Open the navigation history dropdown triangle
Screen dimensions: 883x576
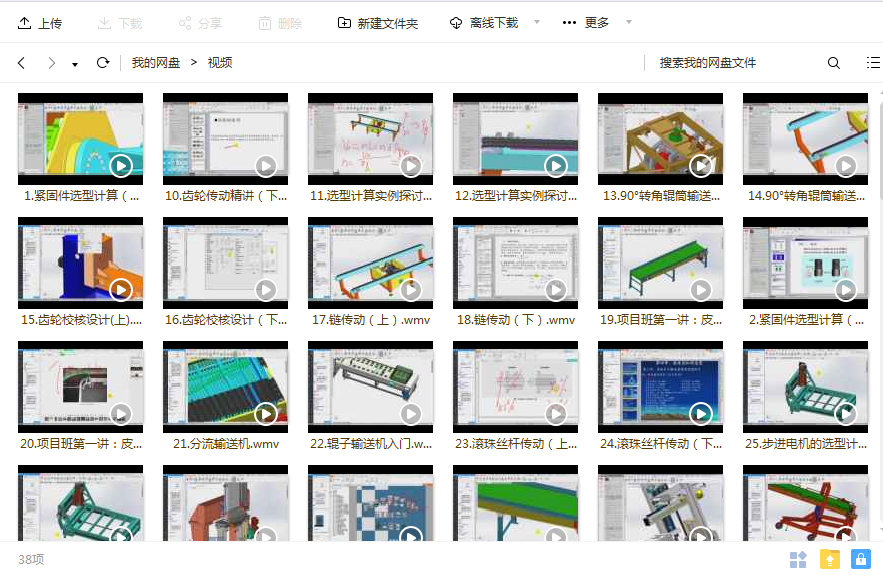75,65
